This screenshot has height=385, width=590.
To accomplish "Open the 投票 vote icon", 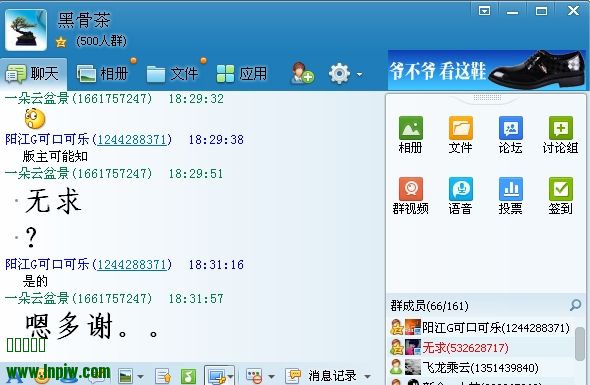I will [x=511, y=189].
